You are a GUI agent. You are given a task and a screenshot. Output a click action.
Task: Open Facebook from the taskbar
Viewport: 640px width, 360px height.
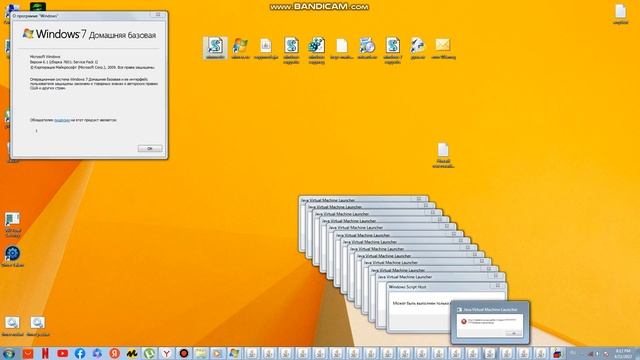coord(80,353)
